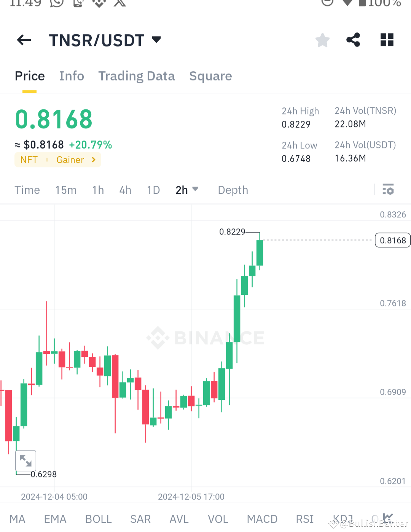
Task: Tap the back arrow to exit chart
Action: click(x=24, y=40)
